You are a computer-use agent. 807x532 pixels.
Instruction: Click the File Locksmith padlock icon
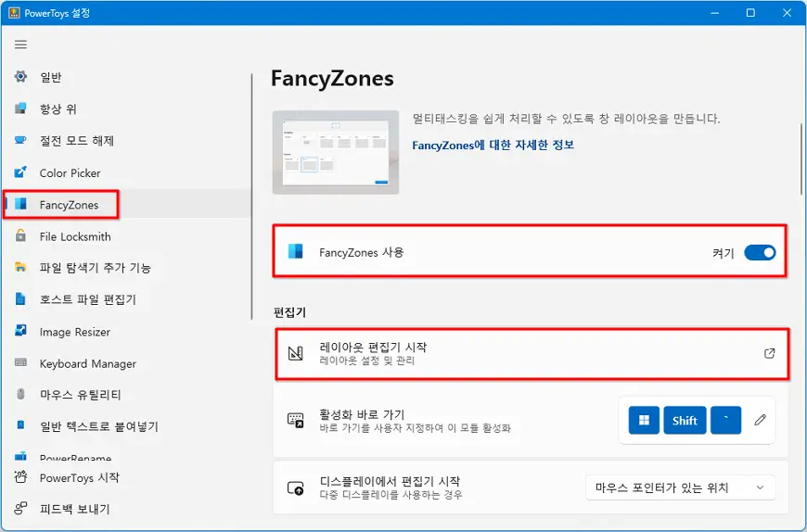pyautogui.click(x=20, y=236)
